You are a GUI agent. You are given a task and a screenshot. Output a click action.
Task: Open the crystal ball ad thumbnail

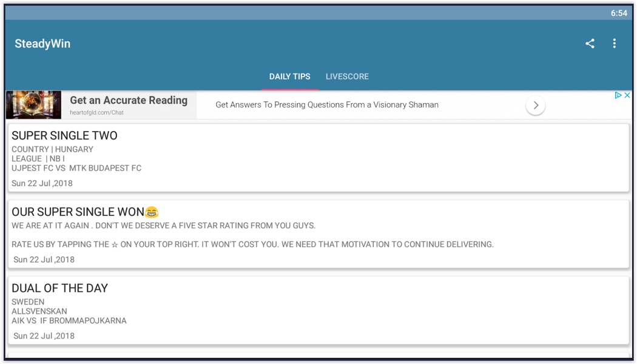point(34,105)
